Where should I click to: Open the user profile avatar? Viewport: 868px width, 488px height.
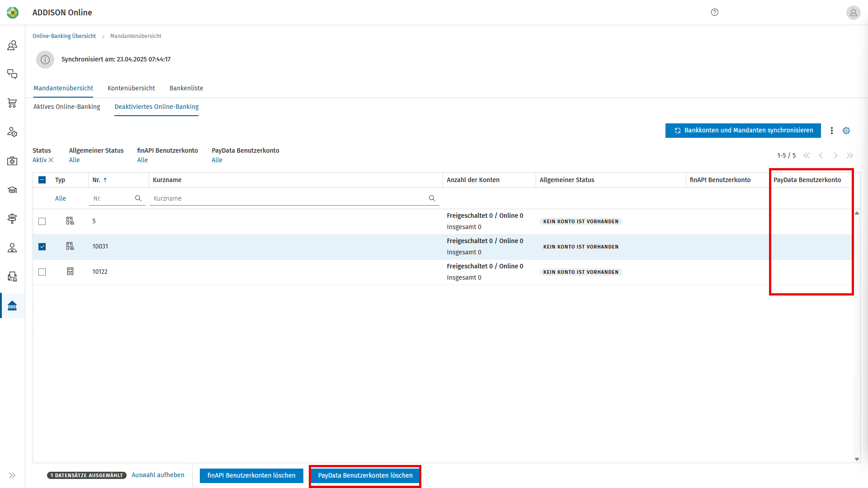(x=853, y=13)
